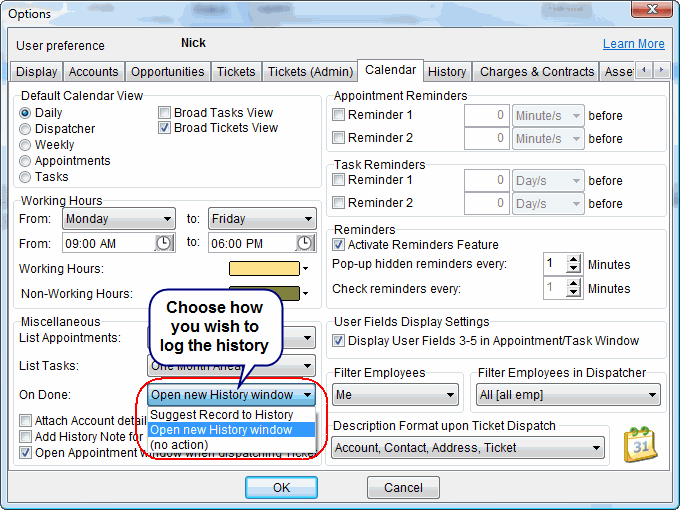Switch to the Tickets tab
Image resolution: width=680 pixels, height=510 pixels.
(236, 72)
